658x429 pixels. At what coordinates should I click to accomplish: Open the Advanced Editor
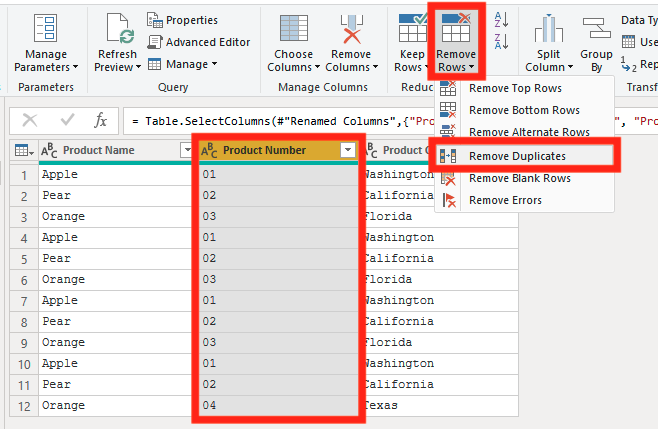(198, 42)
